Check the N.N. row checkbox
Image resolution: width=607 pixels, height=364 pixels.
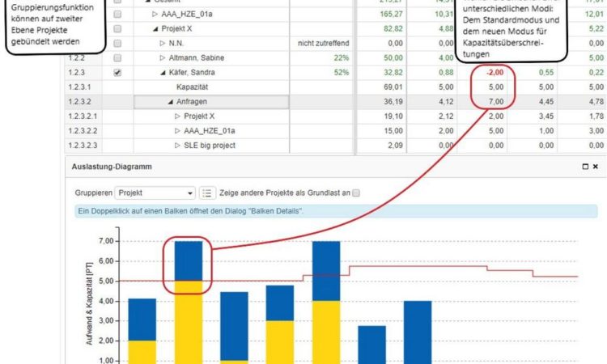pos(117,44)
